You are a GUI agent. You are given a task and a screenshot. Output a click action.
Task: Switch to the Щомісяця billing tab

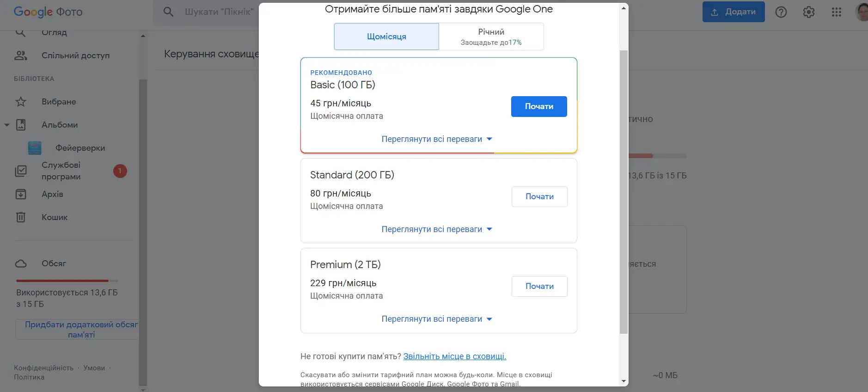386,37
